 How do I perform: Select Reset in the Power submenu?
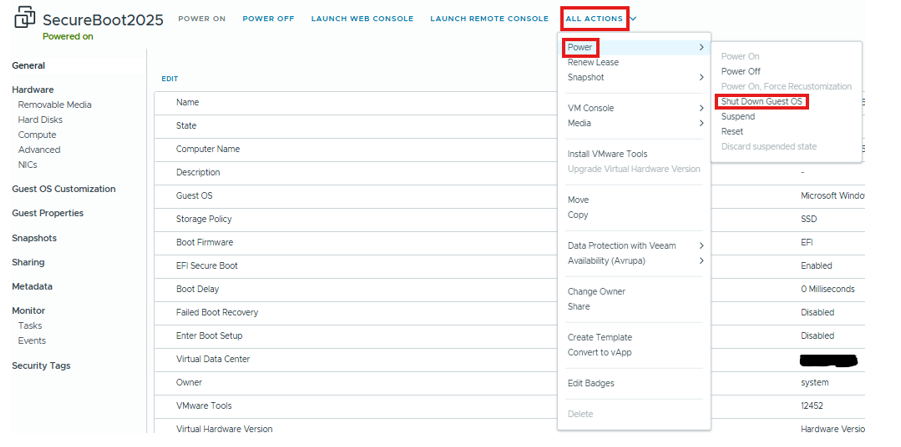pos(732,132)
